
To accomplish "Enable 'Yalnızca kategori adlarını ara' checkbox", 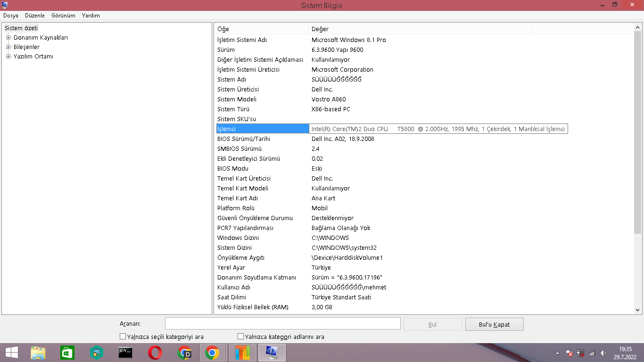I will (x=240, y=337).
